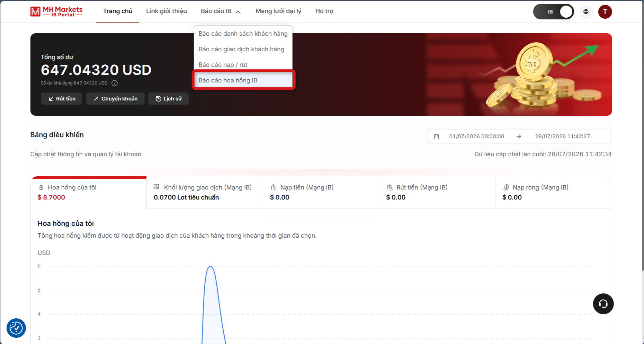Screen dimensions: 644x344
Task: Edit end date 28/07/2026 11:42:27
Action: tap(562, 136)
